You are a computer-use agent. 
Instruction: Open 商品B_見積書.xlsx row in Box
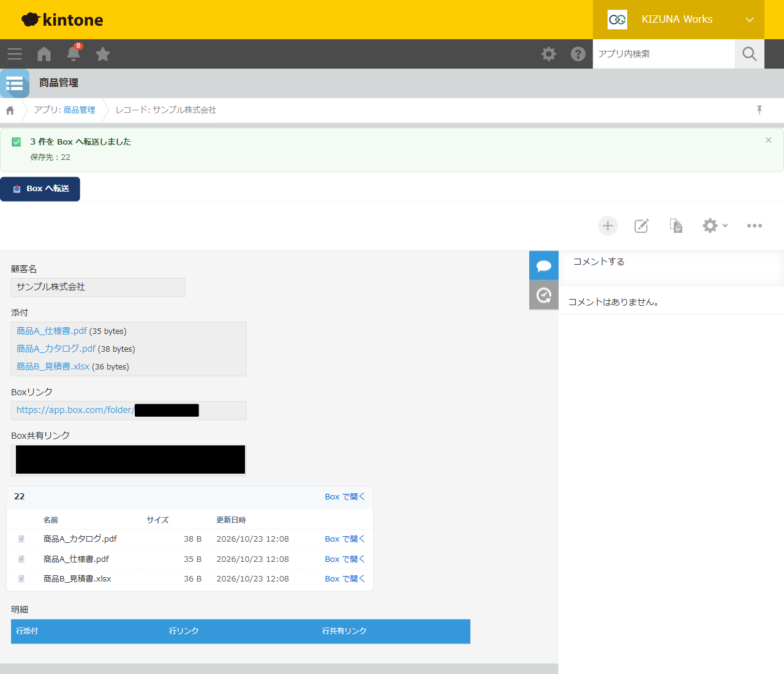(x=345, y=579)
